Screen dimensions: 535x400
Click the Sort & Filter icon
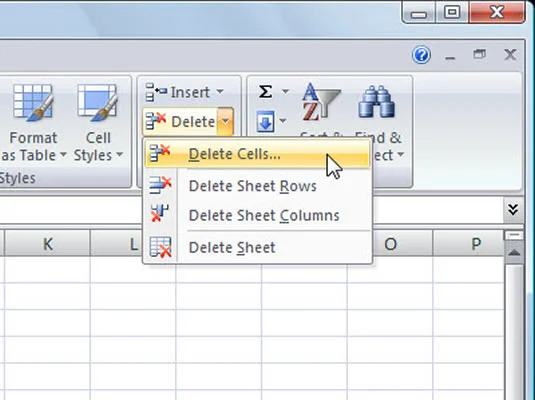point(321,102)
